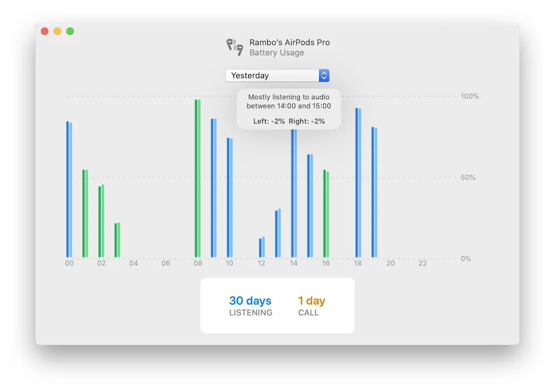Screen dimensions: 555x392
Task: Select the green battery bar at hour 01
Action: (x=85, y=213)
